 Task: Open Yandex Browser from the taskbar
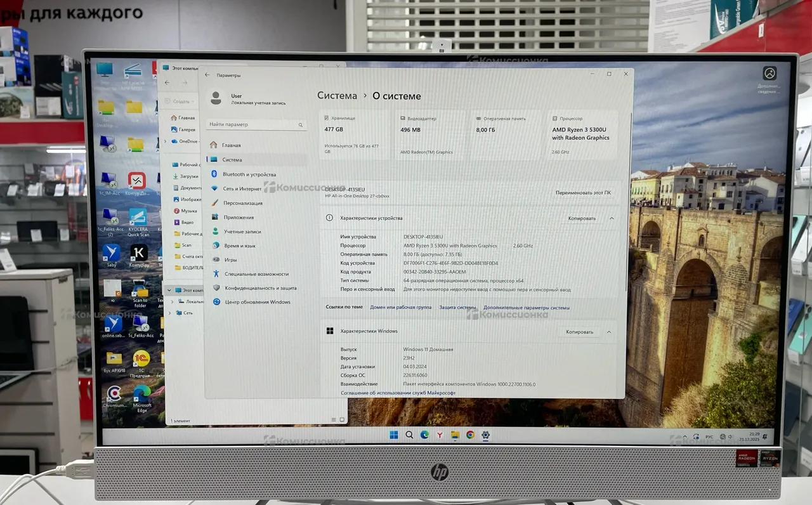440,435
